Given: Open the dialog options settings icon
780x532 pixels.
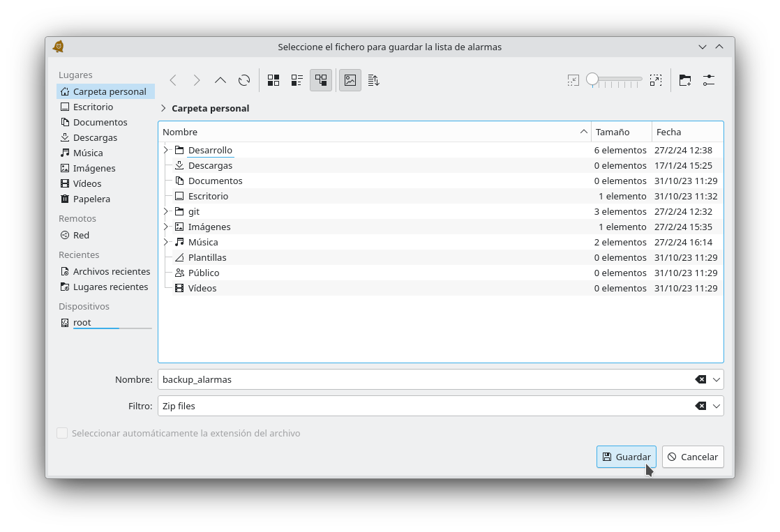Looking at the screenshot, I should [709, 80].
